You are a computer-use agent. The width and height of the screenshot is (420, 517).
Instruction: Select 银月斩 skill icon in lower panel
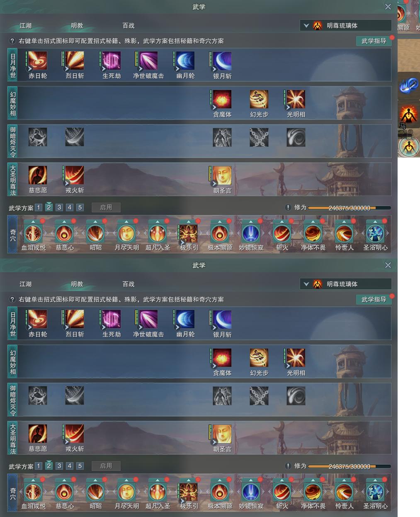coord(222,319)
